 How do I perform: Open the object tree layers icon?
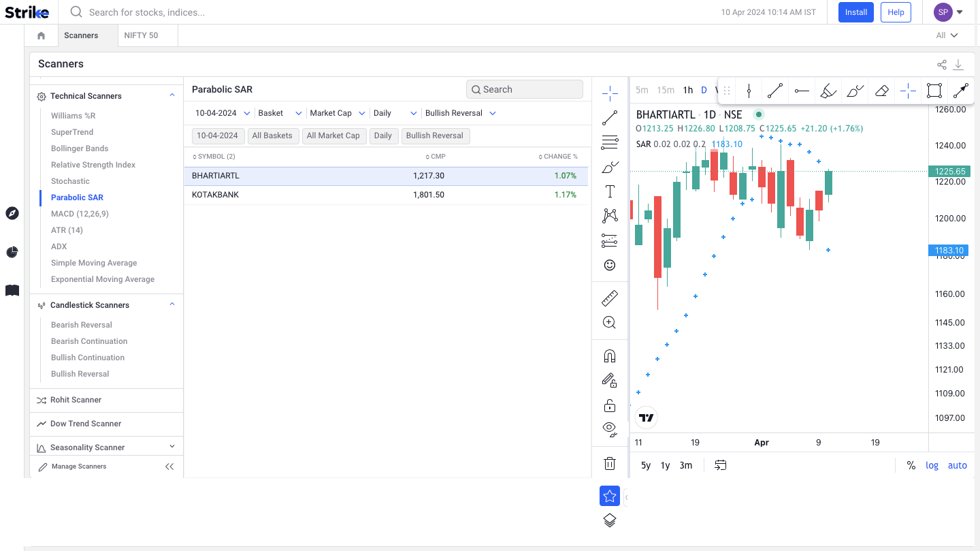point(610,520)
